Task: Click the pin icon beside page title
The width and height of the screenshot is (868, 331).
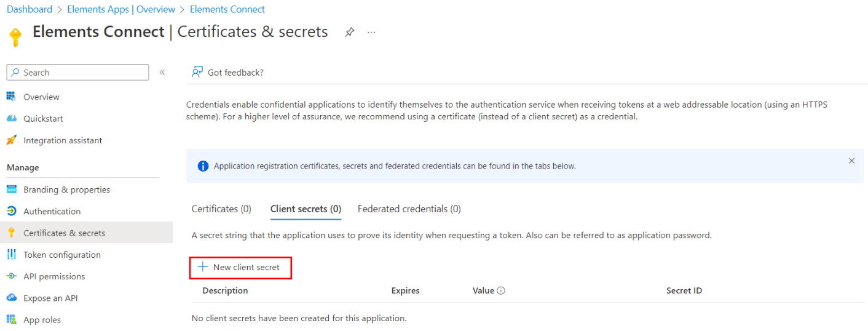Action: click(x=349, y=32)
